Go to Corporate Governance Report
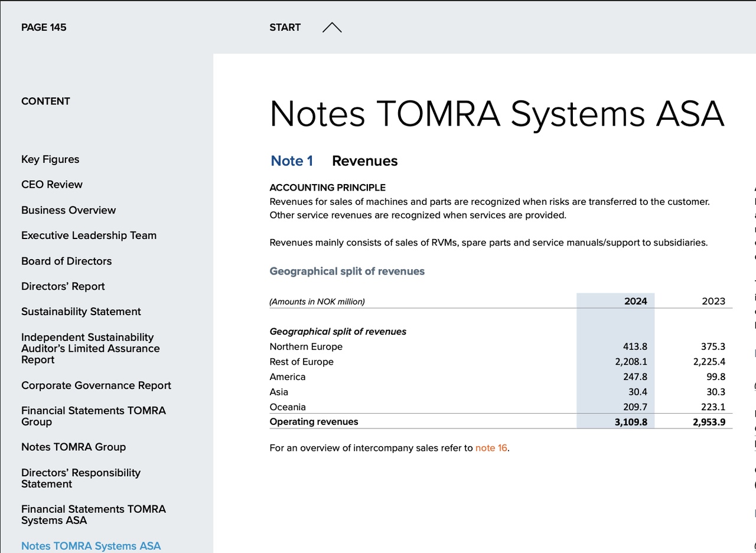Screen dimensions: 756x553 pyautogui.click(x=96, y=385)
